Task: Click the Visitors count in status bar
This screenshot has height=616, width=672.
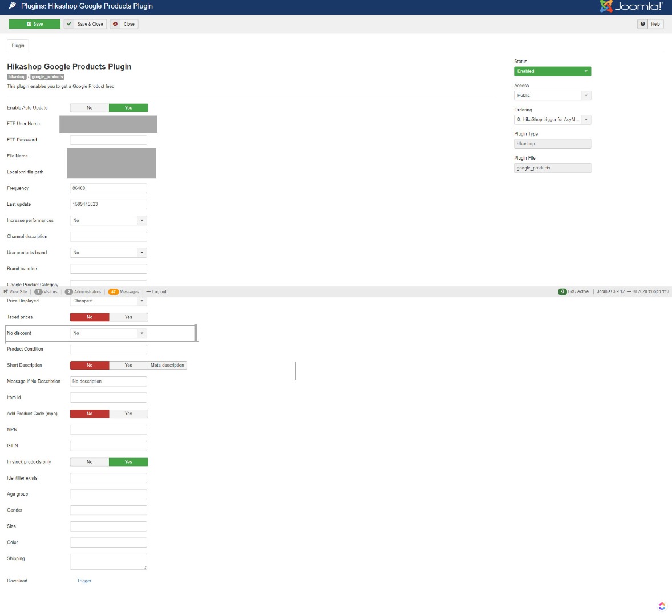Action: (x=46, y=291)
